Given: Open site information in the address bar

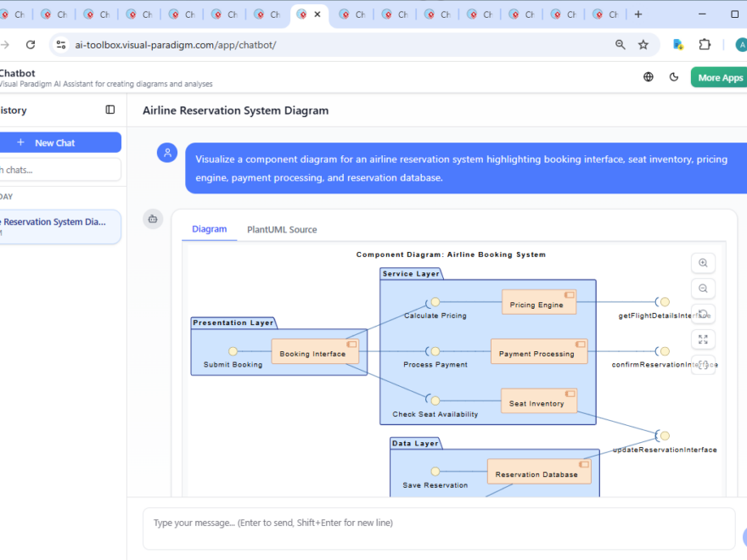Looking at the screenshot, I should 60,44.
